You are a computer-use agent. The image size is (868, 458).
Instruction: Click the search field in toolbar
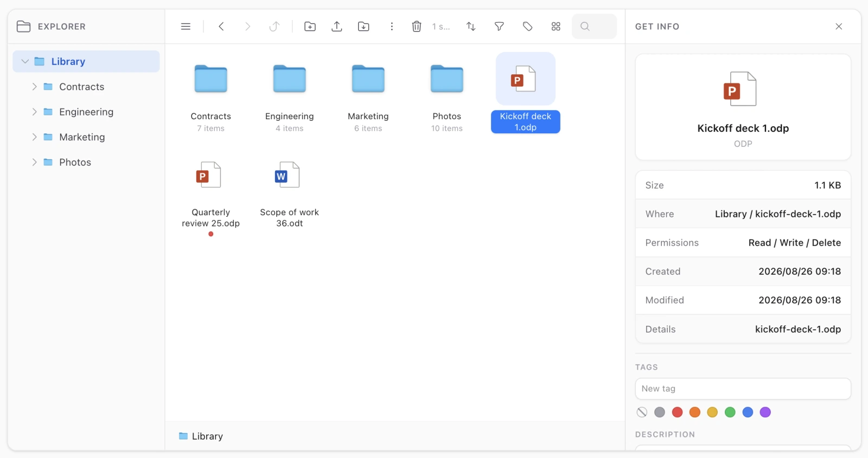pos(594,27)
